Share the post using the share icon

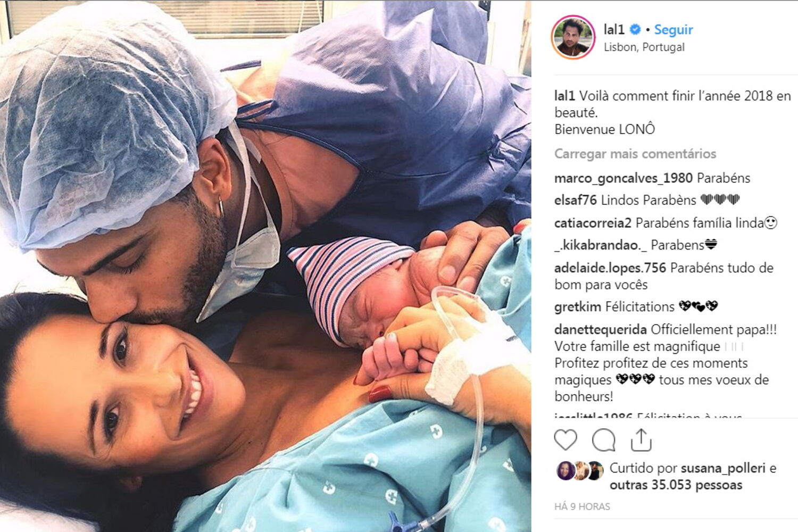641,439
